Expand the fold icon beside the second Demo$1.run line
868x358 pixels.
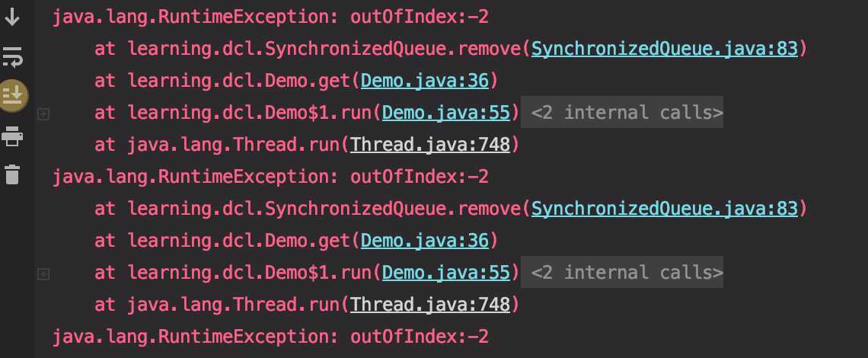pyautogui.click(x=43, y=273)
